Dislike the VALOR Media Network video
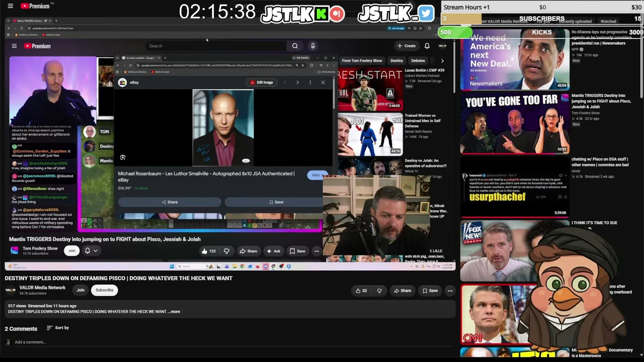The image size is (644, 362). pos(379,291)
